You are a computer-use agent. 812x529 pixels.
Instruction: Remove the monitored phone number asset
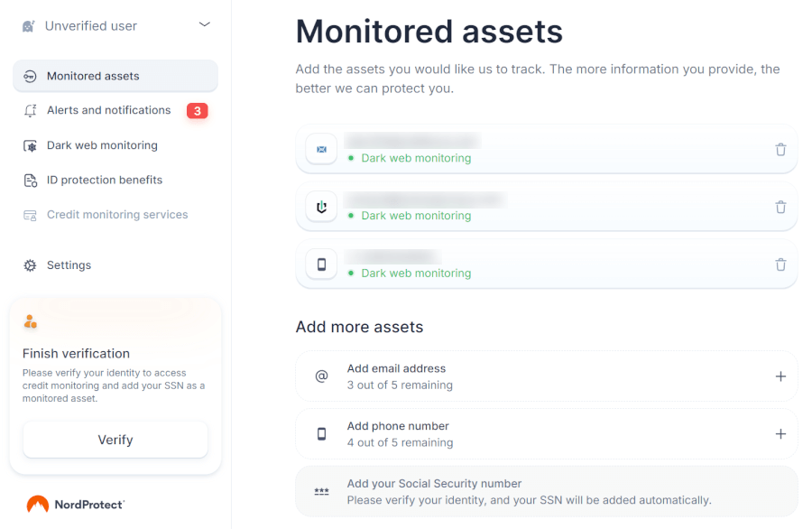coord(780,264)
